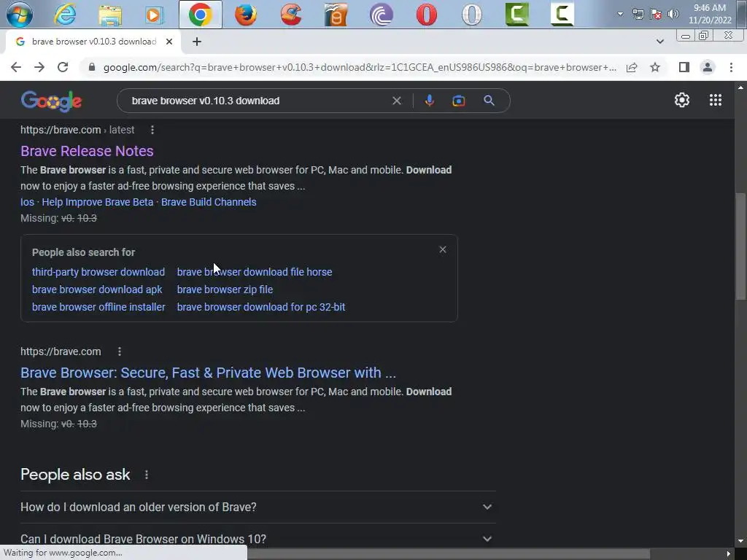The image size is (747, 560).
Task: Launch white Opera icon in the taskbar
Action: click(x=472, y=15)
